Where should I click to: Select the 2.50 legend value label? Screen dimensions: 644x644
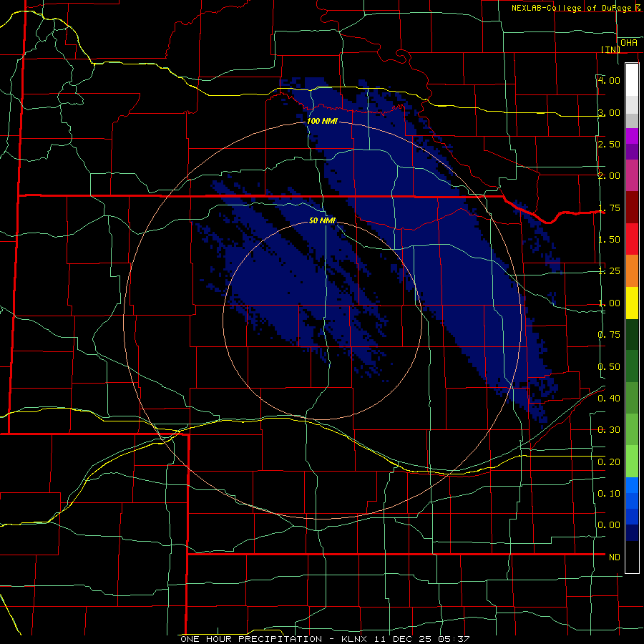coord(609,144)
